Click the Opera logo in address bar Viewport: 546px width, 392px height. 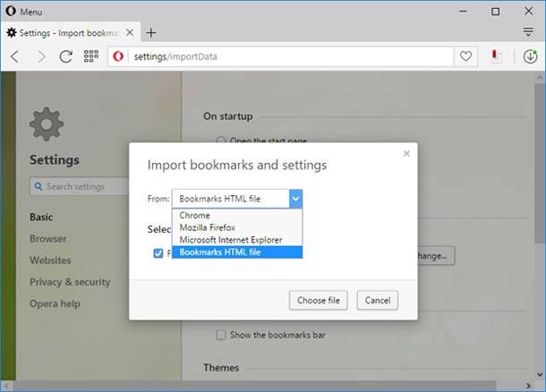[118, 56]
